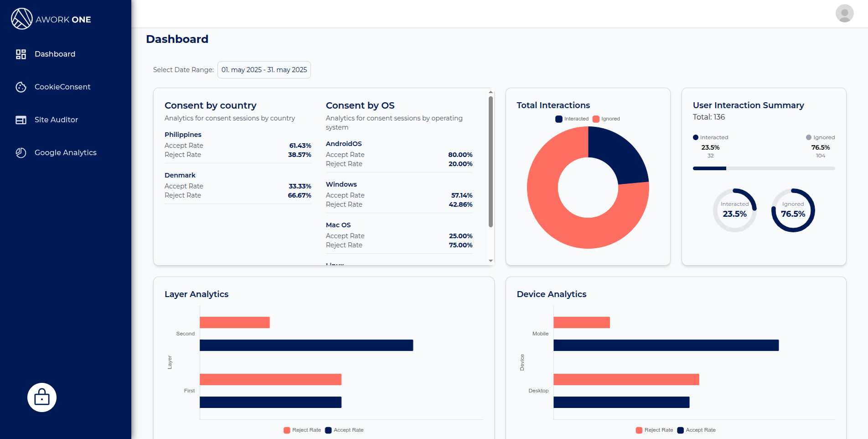
Task: Click the consent panel scroll-down arrow
Action: click(x=491, y=261)
